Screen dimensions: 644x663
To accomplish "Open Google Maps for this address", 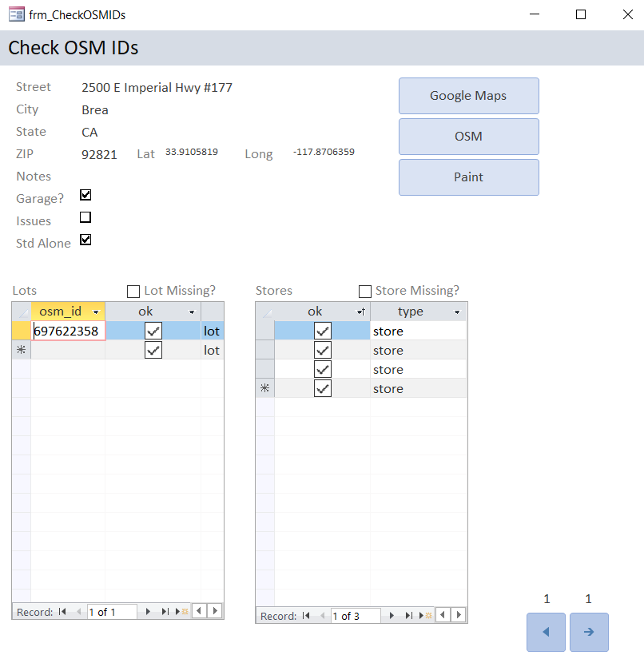I will pos(468,96).
